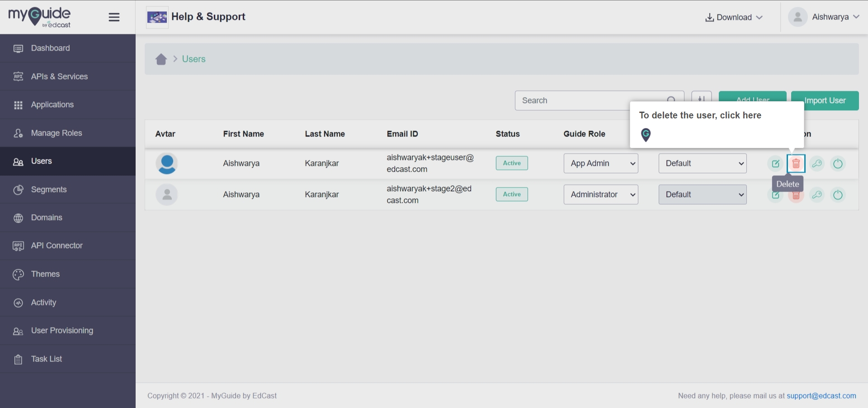
Task: Click the Manage Roles icon
Action: [x=18, y=133]
